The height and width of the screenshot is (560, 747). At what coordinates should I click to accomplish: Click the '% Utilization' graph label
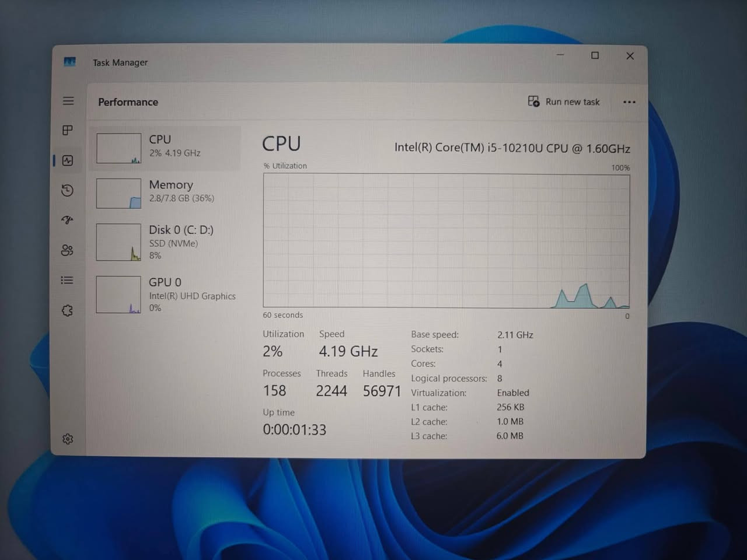point(285,166)
